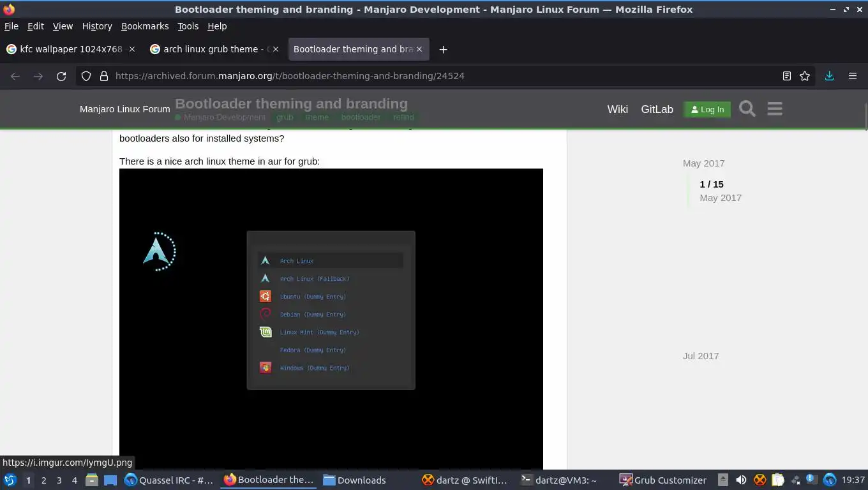This screenshot has height=490, width=868.
Task: Open tracking protection shield icon
Action: point(86,76)
